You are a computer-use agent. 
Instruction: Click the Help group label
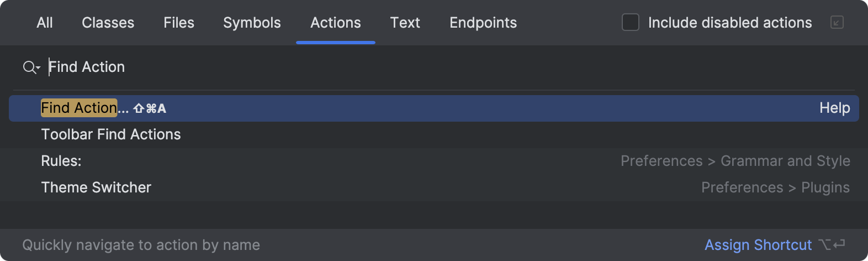[834, 108]
